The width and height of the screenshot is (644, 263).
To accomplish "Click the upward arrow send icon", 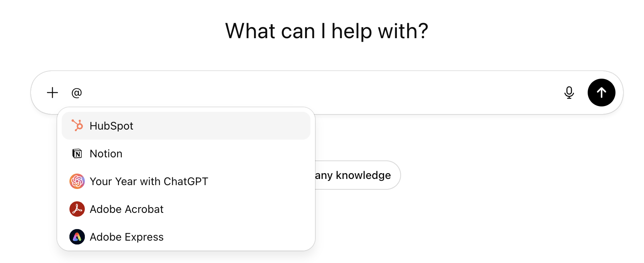I will pos(602,93).
